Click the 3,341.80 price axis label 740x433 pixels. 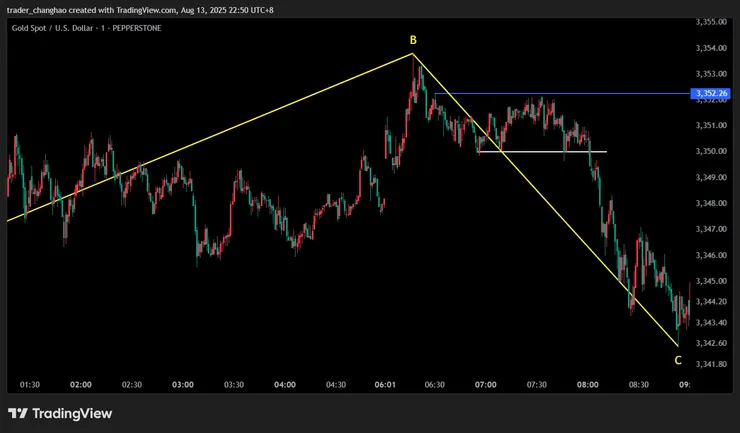pyautogui.click(x=711, y=364)
